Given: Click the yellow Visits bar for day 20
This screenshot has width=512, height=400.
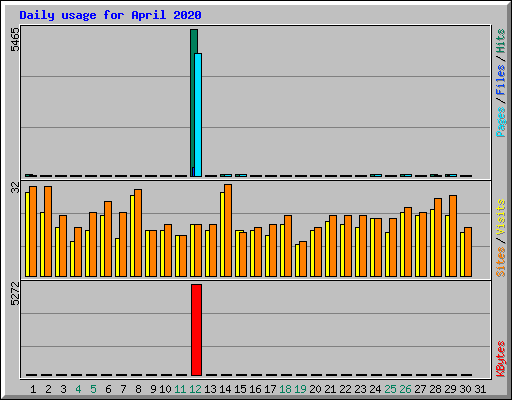Looking at the screenshot, I should point(312,253).
